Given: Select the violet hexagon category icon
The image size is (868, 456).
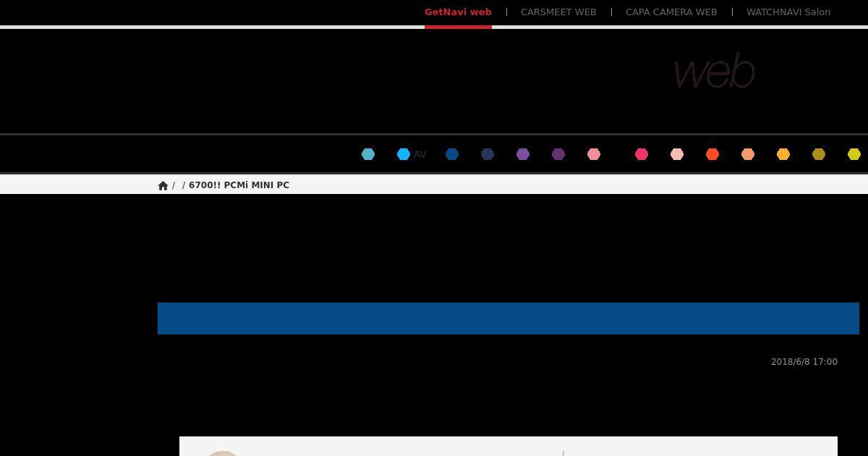Looking at the screenshot, I should [x=523, y=154].
